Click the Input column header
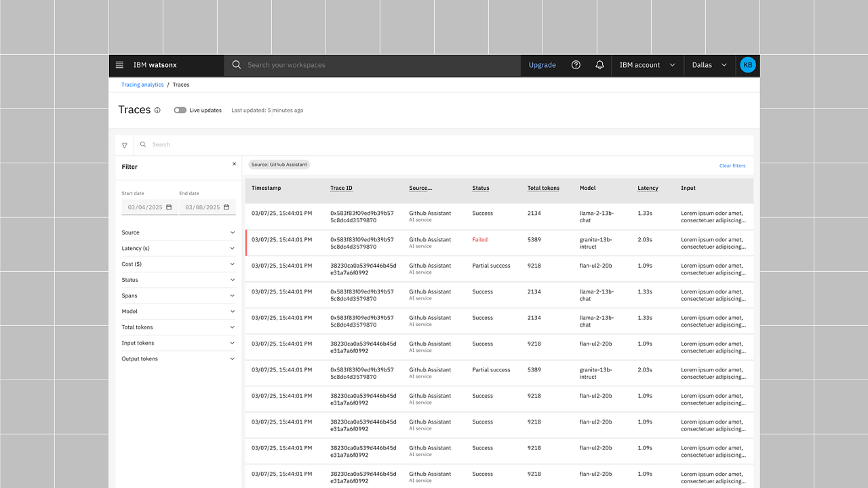This screenshot has width=868, height=488. coord(688,188)
